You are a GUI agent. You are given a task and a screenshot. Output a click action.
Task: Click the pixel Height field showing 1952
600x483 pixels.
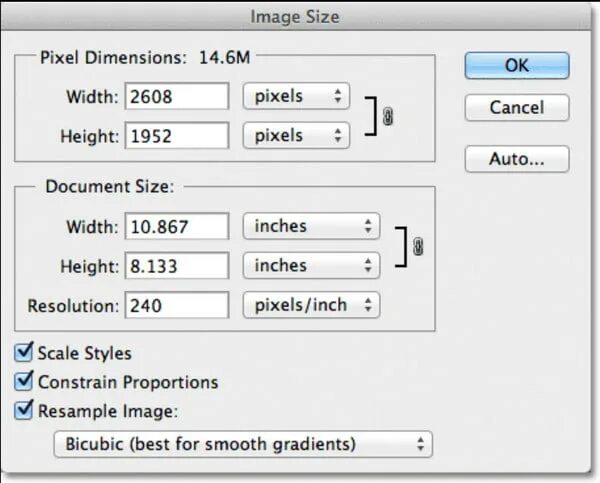(x=178, y=135)
